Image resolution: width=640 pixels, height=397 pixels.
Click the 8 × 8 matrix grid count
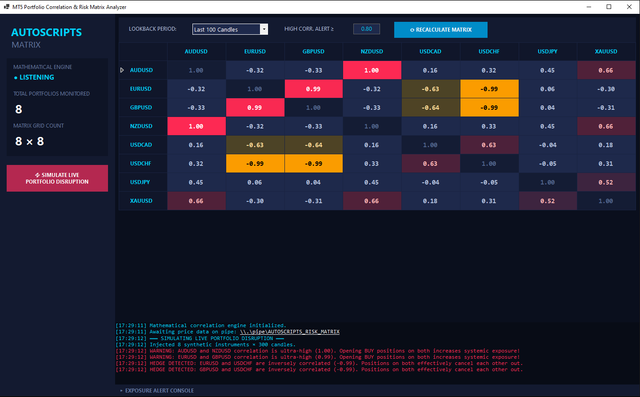coord(29,141)
